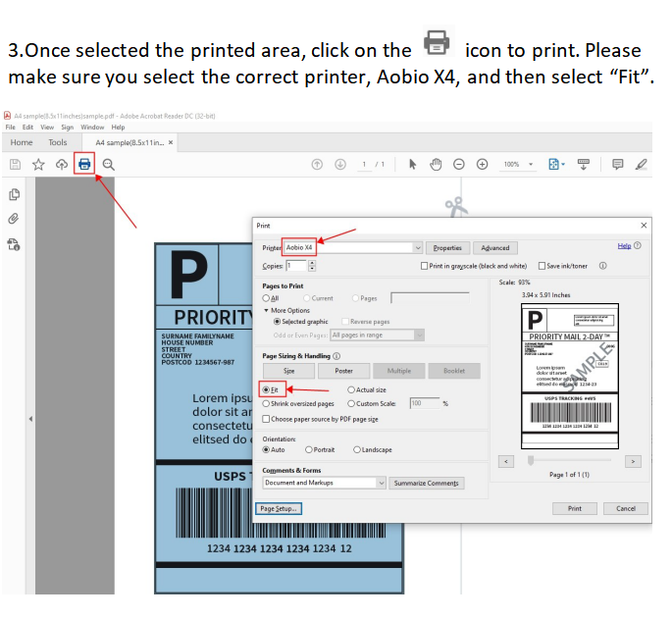The width and height of the screenshot is (672, 619).
Task: Open the comment bubble tool
Action: click(x=618, y=164)
